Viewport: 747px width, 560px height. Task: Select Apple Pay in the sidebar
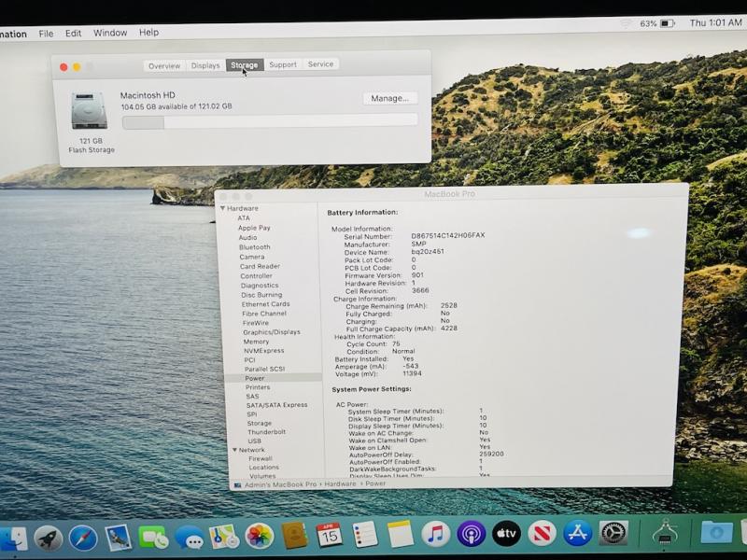(254, 228)
